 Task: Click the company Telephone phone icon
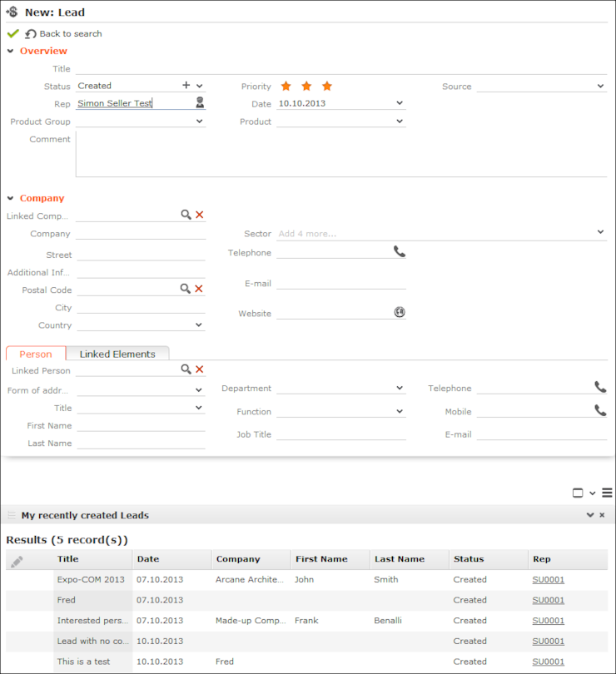(x=400, y=251)
